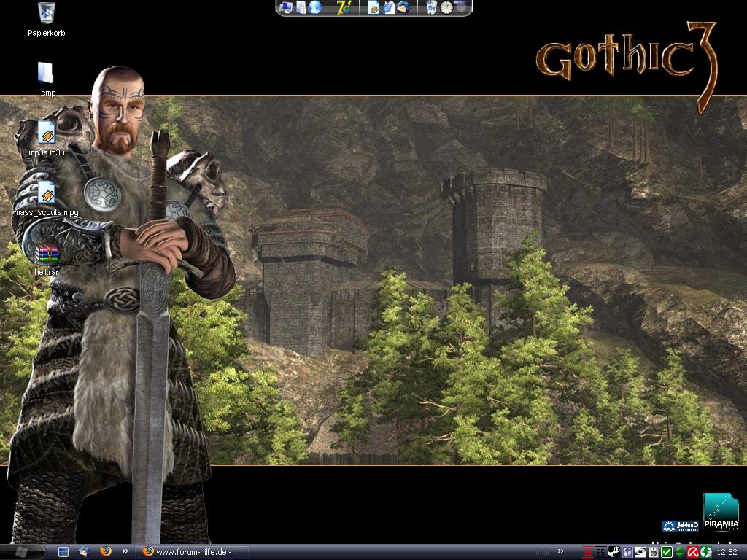Viewport: 747px width, 560px height.
Task: Switch to www.forum-hilfe.de taskbar window
Action: tap(193, 551)
